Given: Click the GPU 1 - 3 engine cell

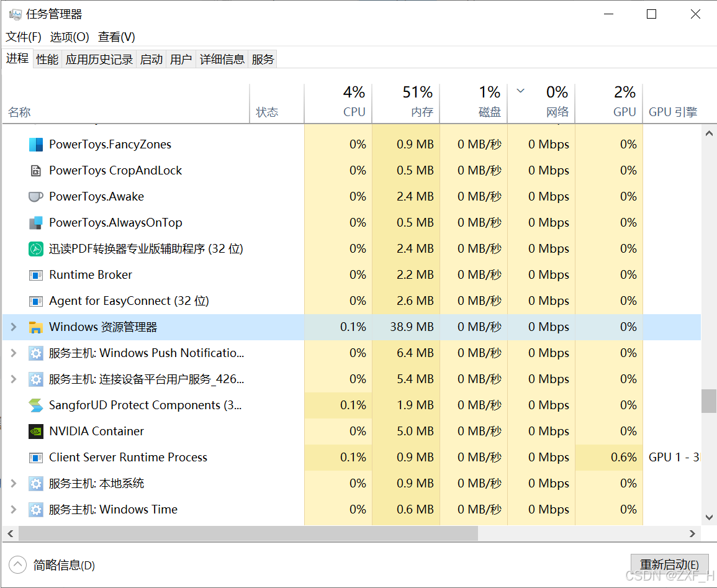Looking at the screenshot, I should point(674,457).
